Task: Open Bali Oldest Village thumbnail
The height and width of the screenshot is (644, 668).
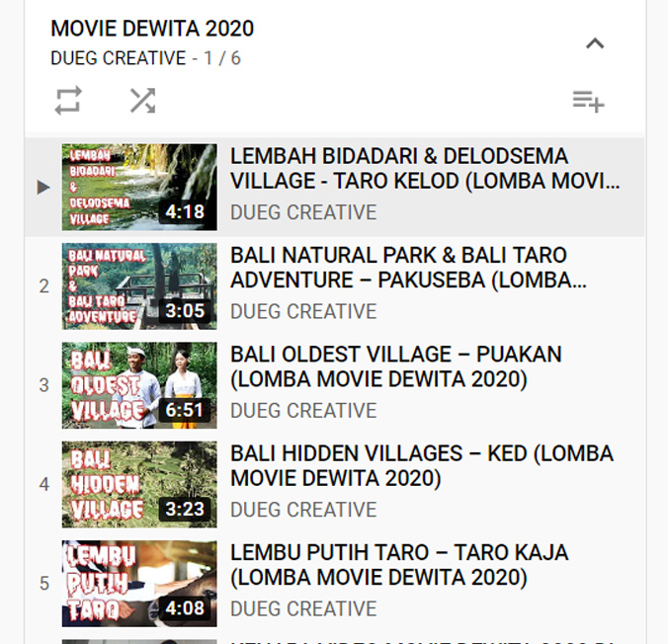Action: coord(139,385)
